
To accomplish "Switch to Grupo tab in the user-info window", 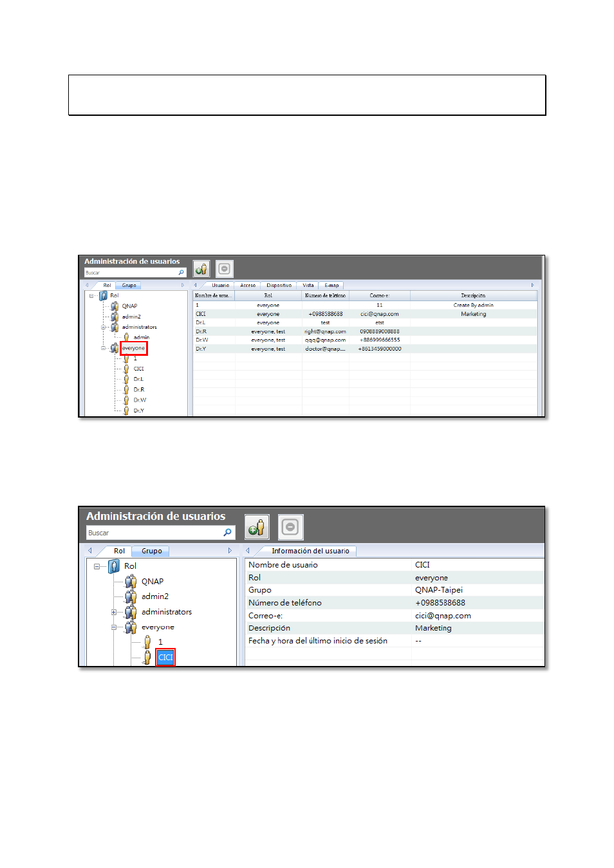I will [152, 551].
